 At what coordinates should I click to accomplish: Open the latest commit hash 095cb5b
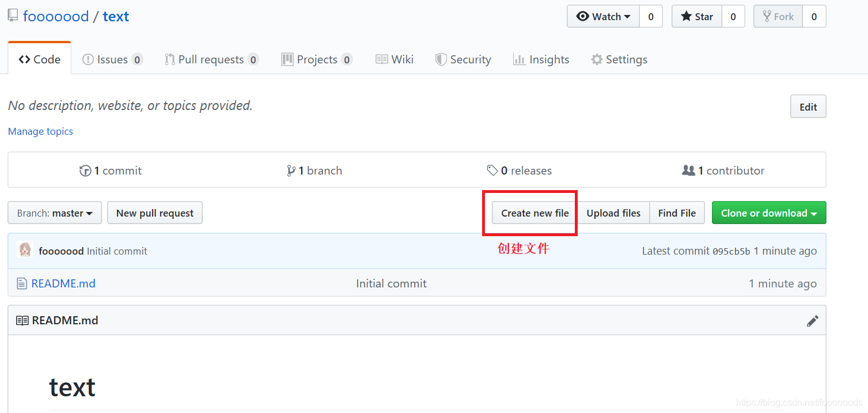pyautogui.click(x=731, y=251)
